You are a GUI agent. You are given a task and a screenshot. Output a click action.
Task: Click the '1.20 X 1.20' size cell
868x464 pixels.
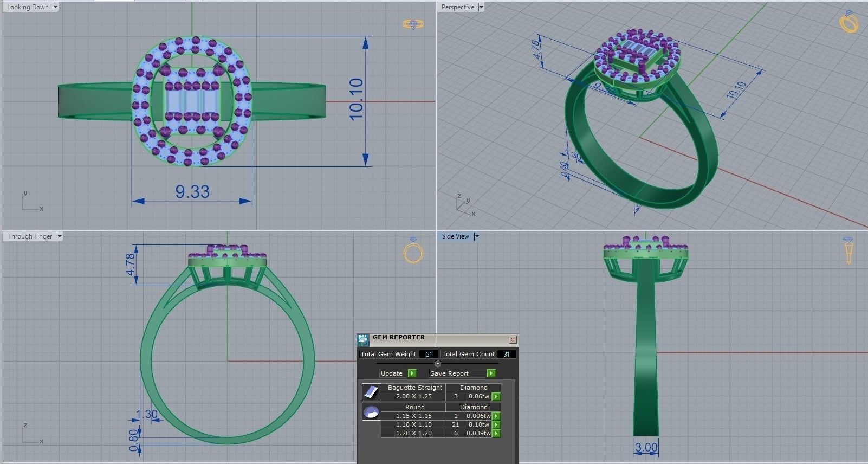(x=414, y=434)
